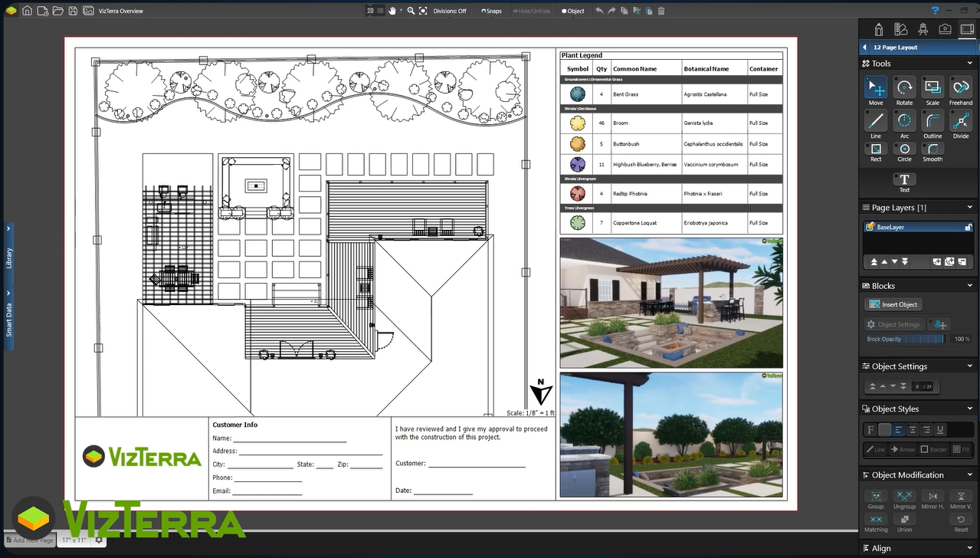980x558 pixels.
Task: Click the Redo arrow
Action: tap(611, 11)
